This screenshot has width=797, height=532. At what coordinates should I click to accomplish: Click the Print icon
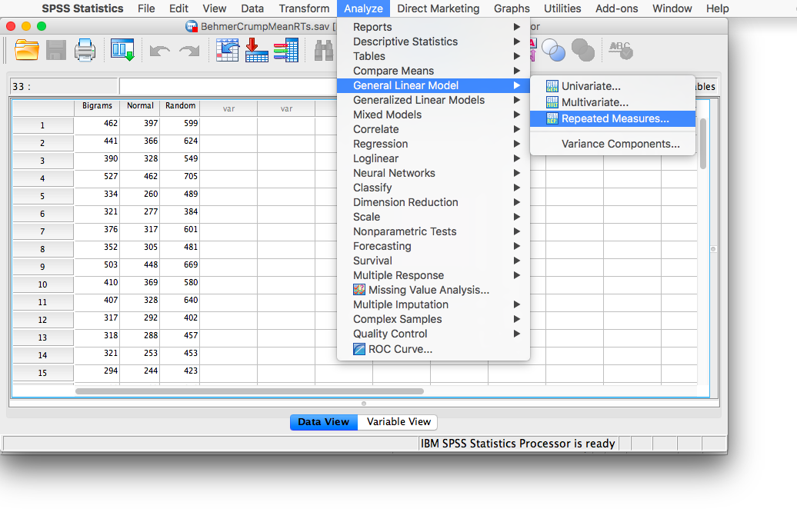click(x=85, y=50)
